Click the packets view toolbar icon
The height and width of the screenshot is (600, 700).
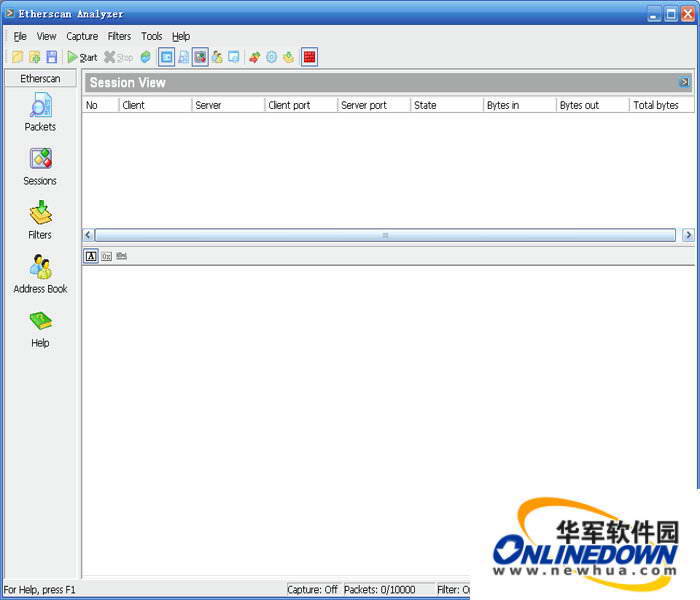point(183,57)
